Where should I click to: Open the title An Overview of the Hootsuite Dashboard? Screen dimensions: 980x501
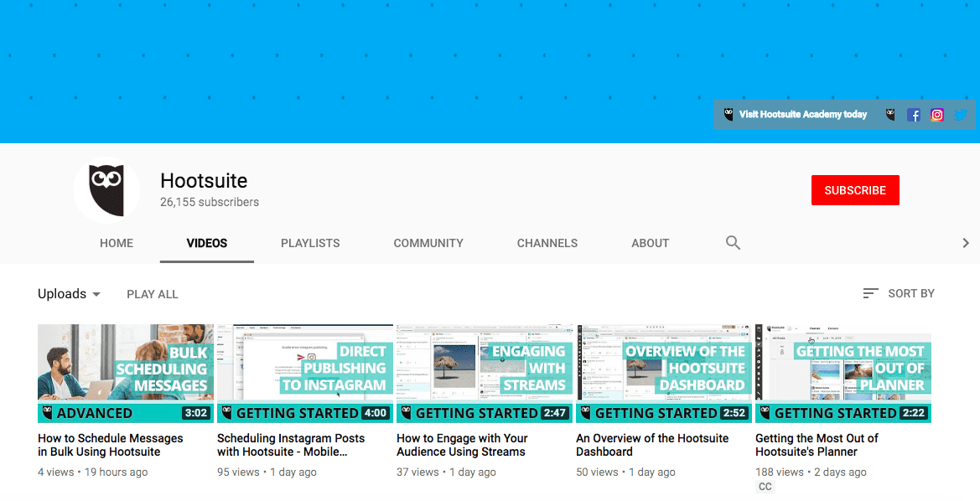click(x=652, y=445)
